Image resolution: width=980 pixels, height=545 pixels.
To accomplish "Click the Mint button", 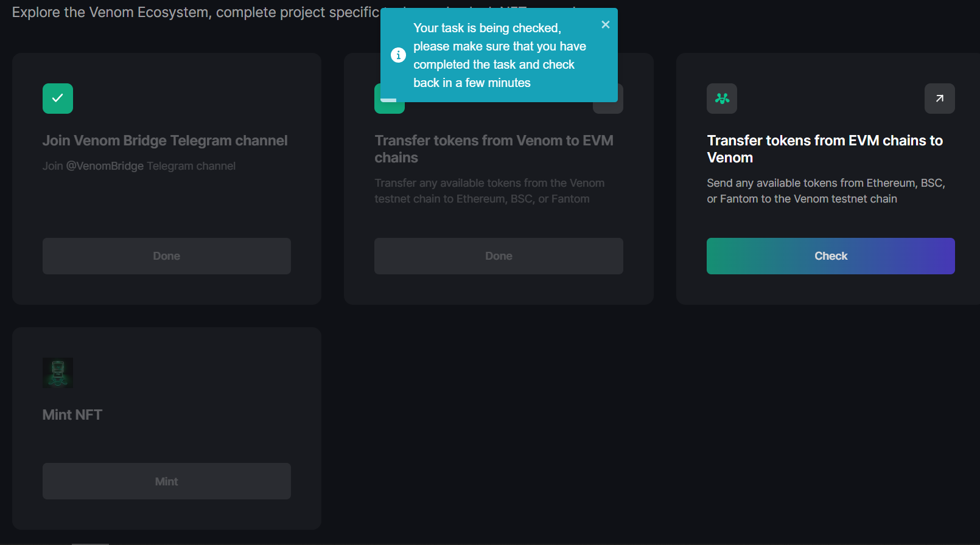I will tap(167, 481).
